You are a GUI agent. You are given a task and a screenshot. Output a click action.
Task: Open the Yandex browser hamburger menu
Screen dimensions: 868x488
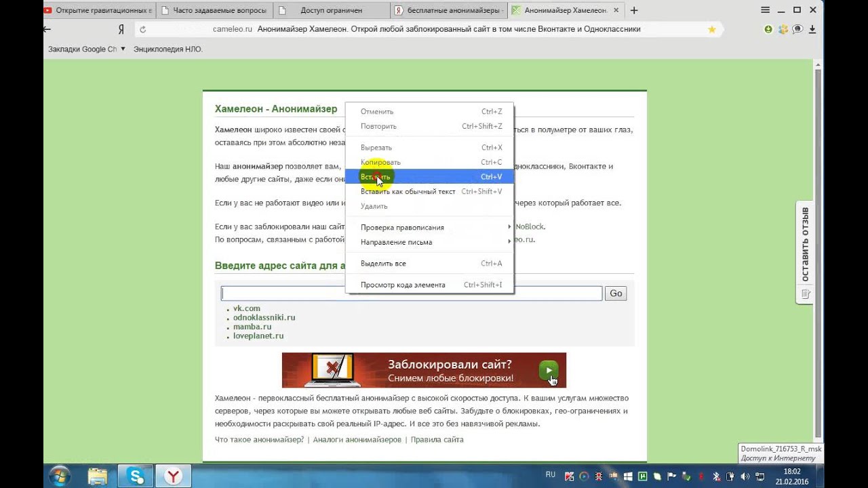tap(765, 9)
